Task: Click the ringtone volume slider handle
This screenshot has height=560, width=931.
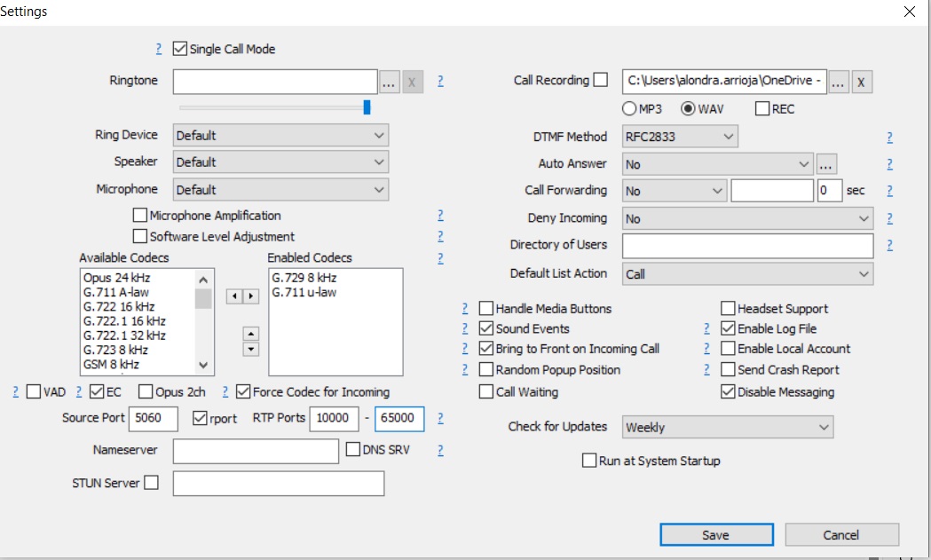Action: point(367,107)
